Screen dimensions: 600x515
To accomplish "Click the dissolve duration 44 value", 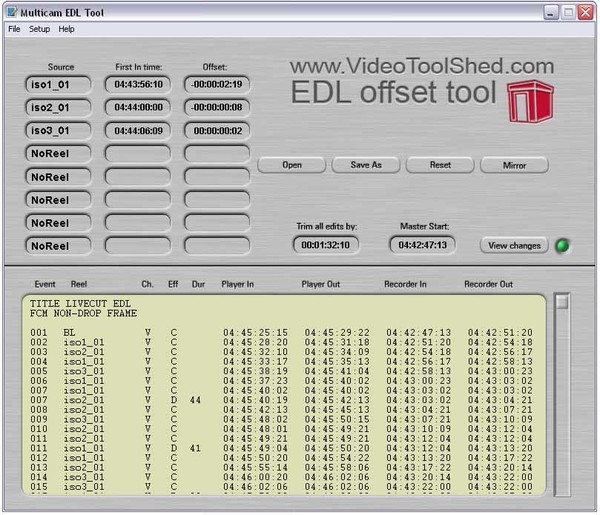I will coord(195,400).
